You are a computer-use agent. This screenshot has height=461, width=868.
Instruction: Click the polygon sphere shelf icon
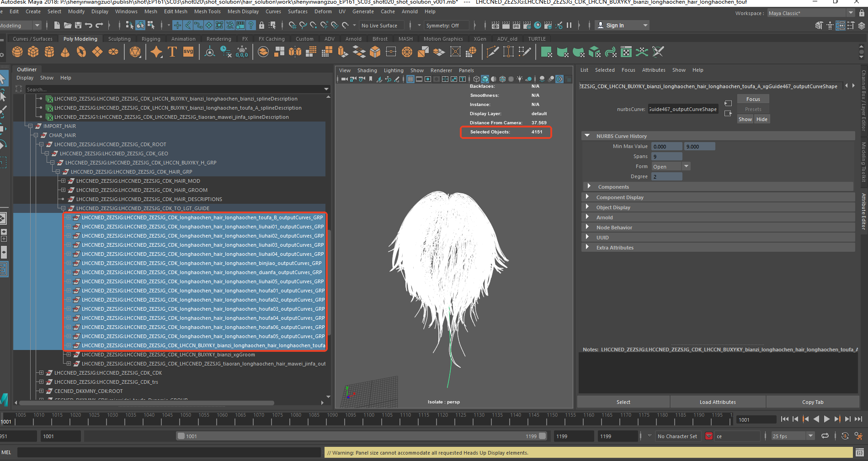coord(17,52)
